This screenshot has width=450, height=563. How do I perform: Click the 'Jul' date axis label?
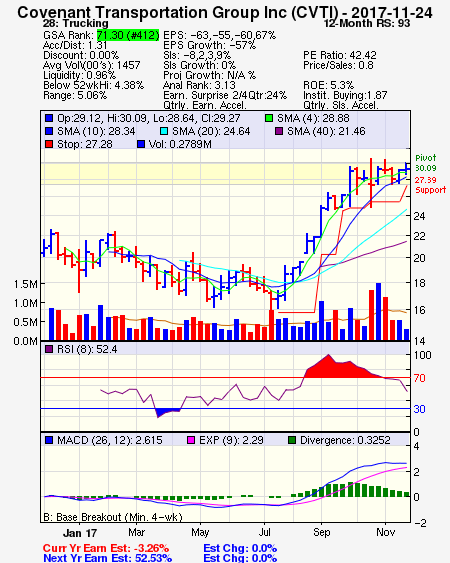tap(265, 532)
